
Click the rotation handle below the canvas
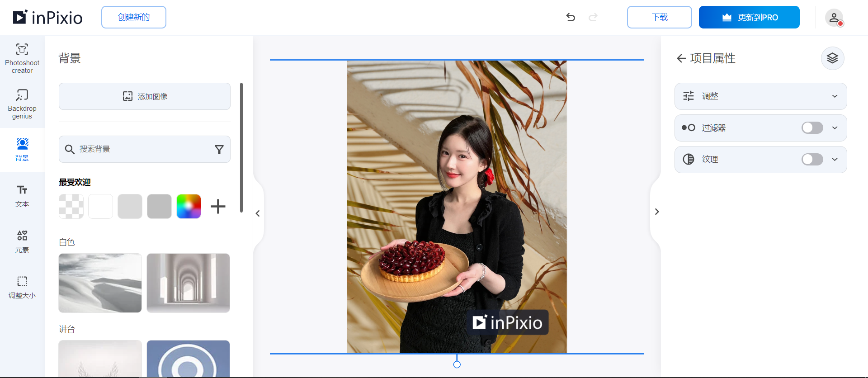pyautogui.click(x=457, y=364)
